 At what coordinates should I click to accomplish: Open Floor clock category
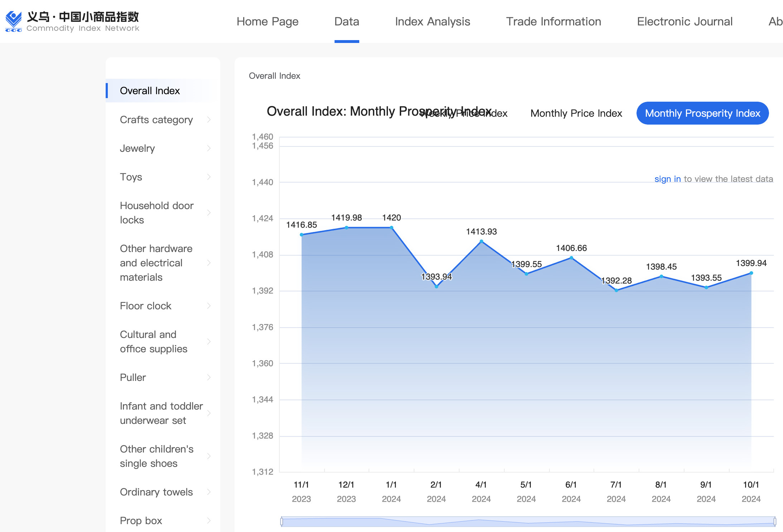[145, 306]
